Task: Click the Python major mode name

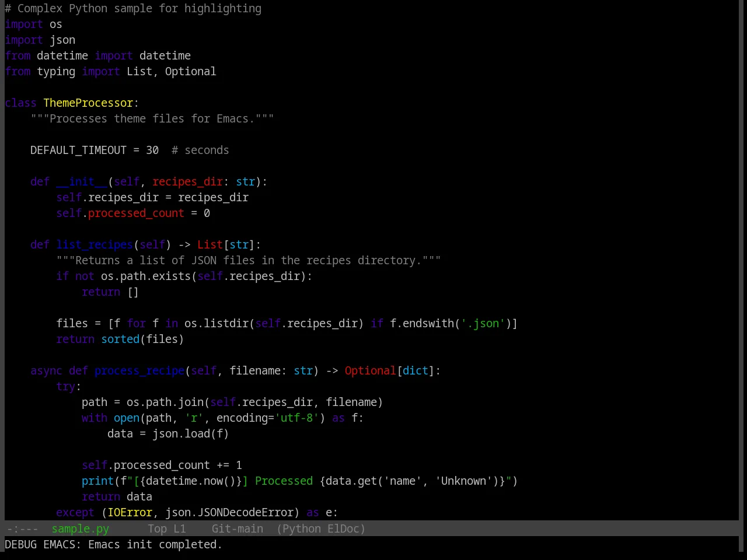Action: pos(301,528)
